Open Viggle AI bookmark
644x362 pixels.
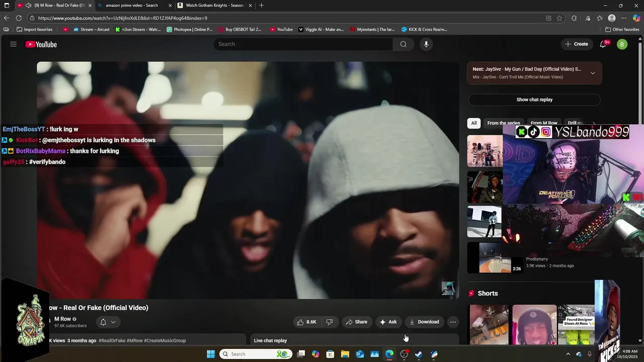point(321,29)
